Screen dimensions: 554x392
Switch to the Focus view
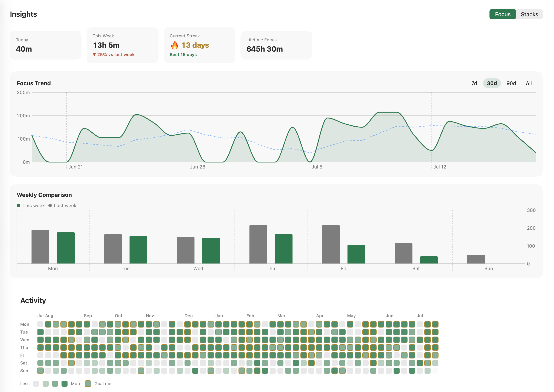[503, 14]
